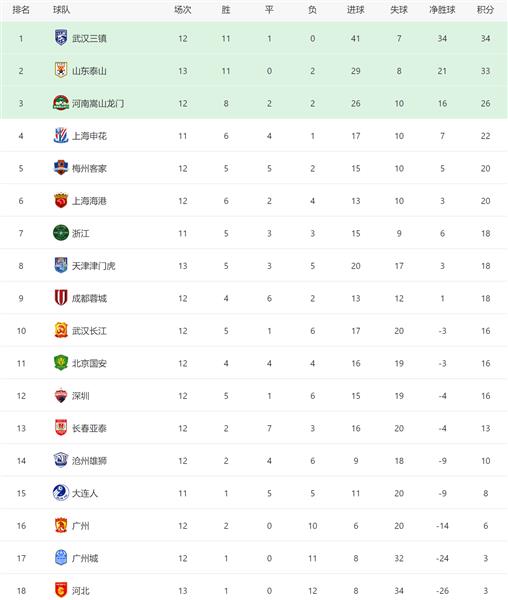This screenshot has height=600, width=508.
Task: Open the 河南嵩山龙门 team badge
Action: point(61,103)
